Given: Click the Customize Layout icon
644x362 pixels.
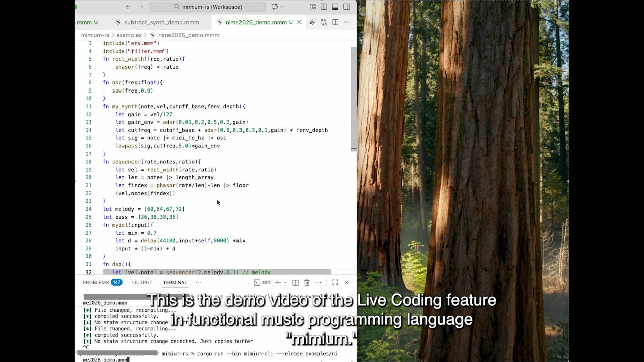Looking at the screenshot, I should pyautogui.click(x=313, y=7).
